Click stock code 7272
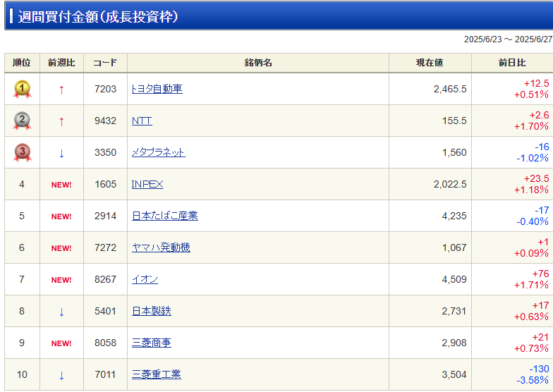 105,247
